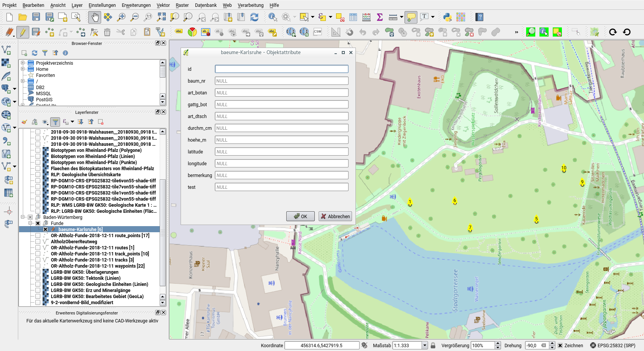Click the Abbrechen button
Viewport: 644px width, 351px height.
coord(335,216)
